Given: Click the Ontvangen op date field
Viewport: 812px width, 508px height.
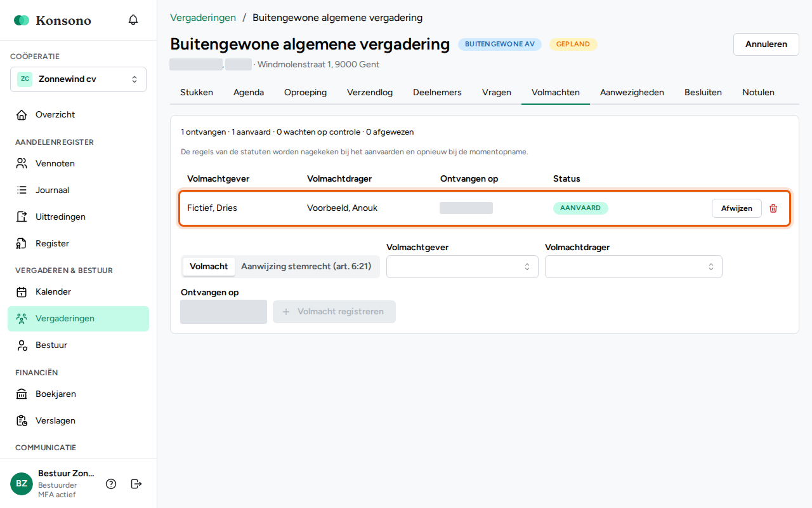Looking at the screenshot, I should pyautogui.click(x=223, y=312).
